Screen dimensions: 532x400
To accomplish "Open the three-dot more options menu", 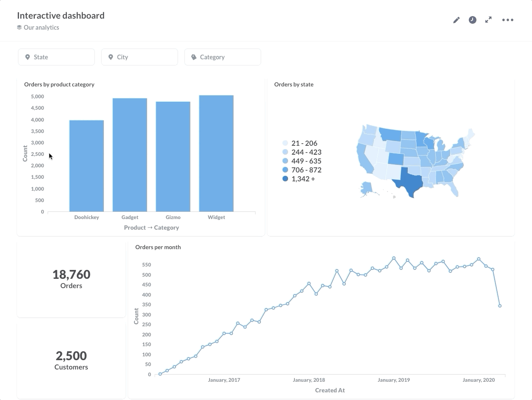I will tap(507, 20).
